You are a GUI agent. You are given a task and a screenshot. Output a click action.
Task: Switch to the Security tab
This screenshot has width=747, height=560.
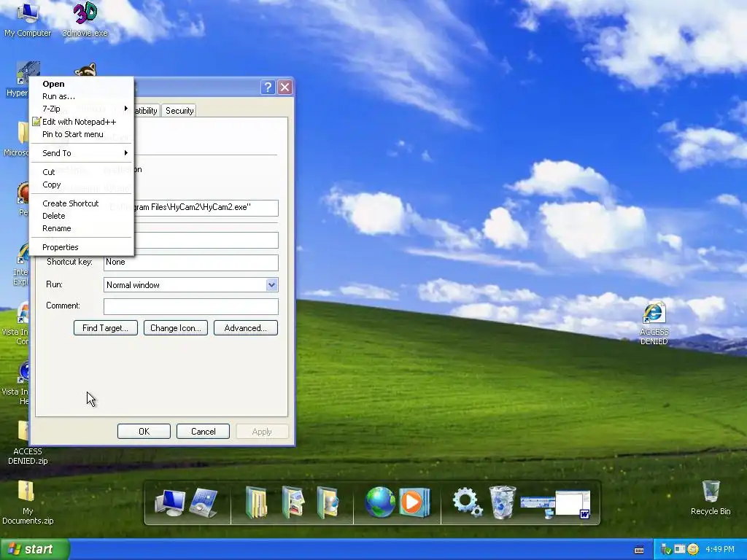point(179,111)
